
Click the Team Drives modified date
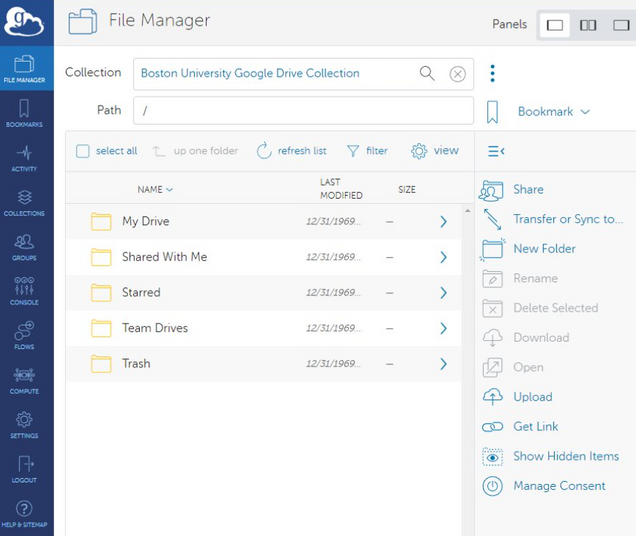coord(333,328)
